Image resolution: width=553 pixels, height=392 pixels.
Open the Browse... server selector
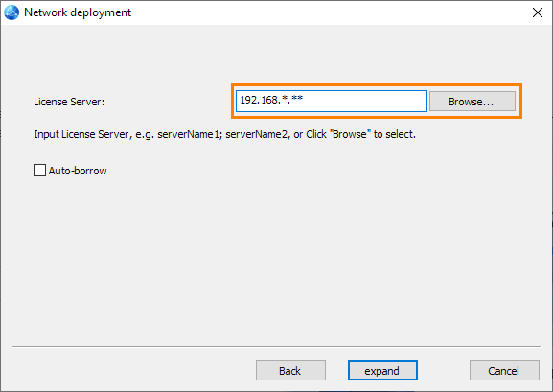click(472, 102)
